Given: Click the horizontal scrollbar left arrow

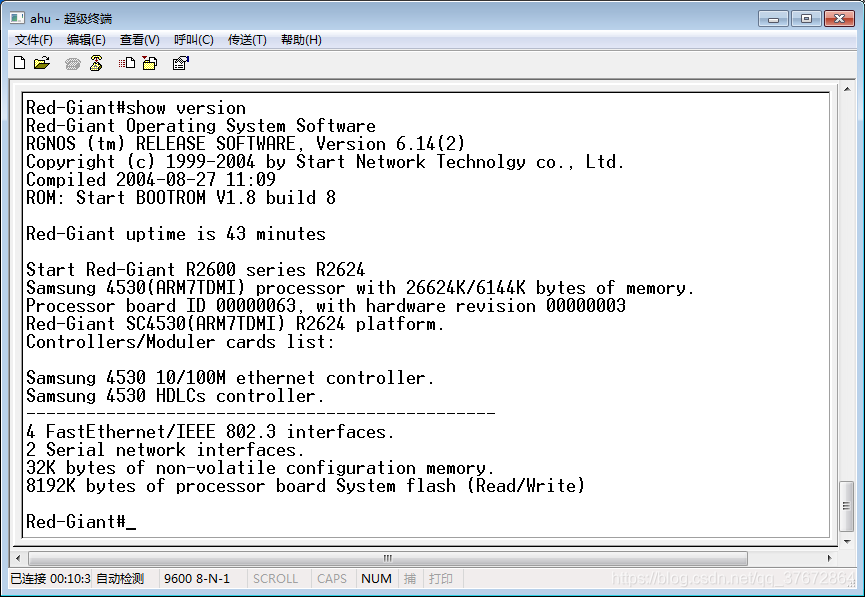Looking at the screenshot, I should (18, 558).
